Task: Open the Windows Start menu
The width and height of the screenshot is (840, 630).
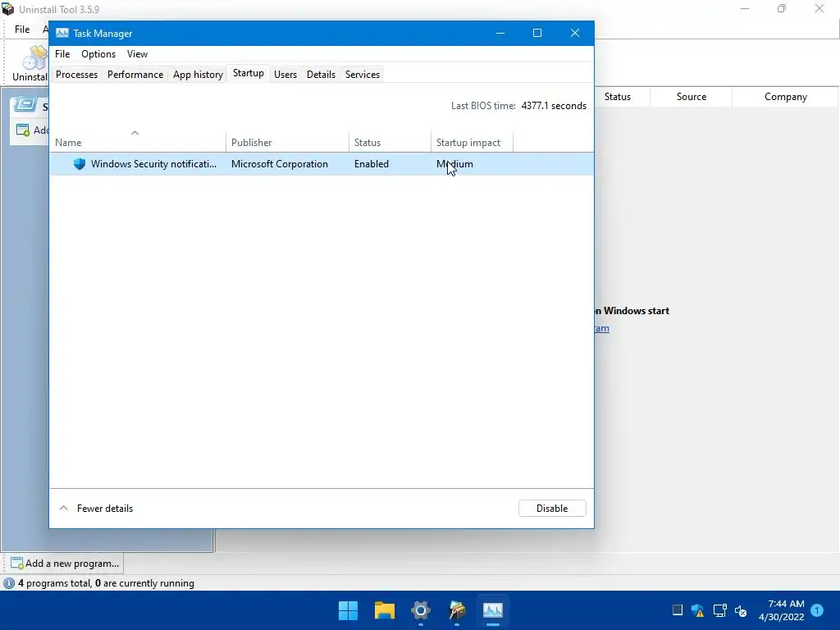Action: (348, 610)
